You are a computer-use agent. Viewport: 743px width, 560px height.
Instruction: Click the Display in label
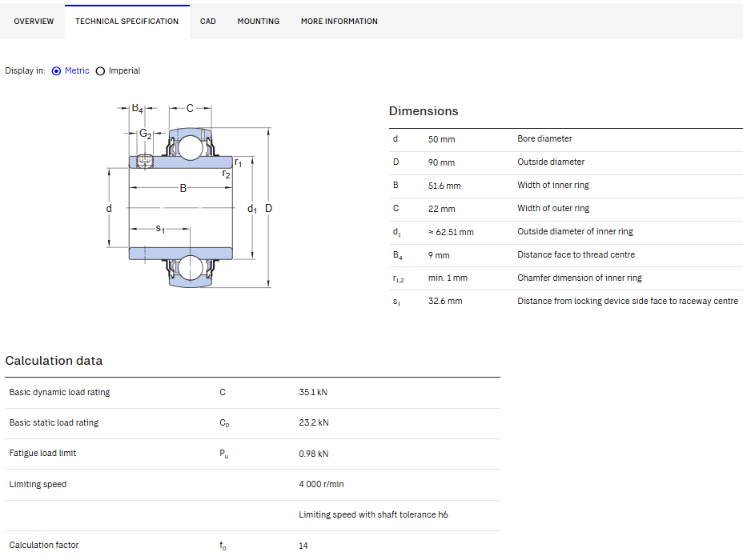(25, 71)
